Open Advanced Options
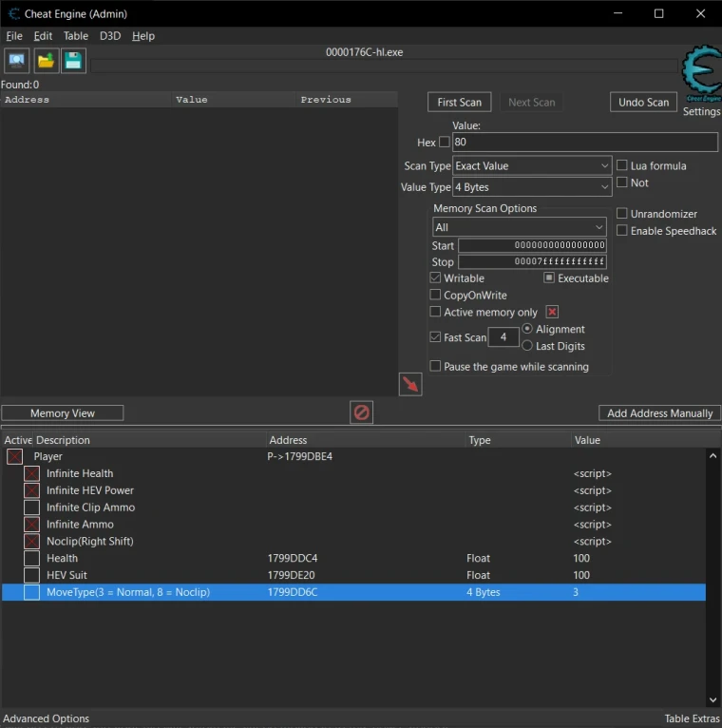Viewport: 722px width, 728px height. 46,718
